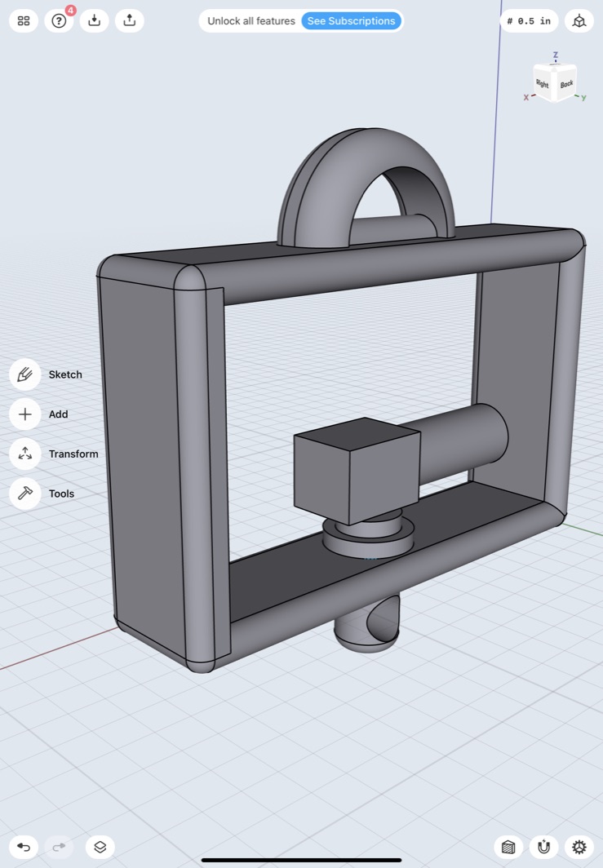Image resolution: width=603 pixels, height=868 pixels.
Task: Open the designs gallery grid icon
Action: coord(24,21)
